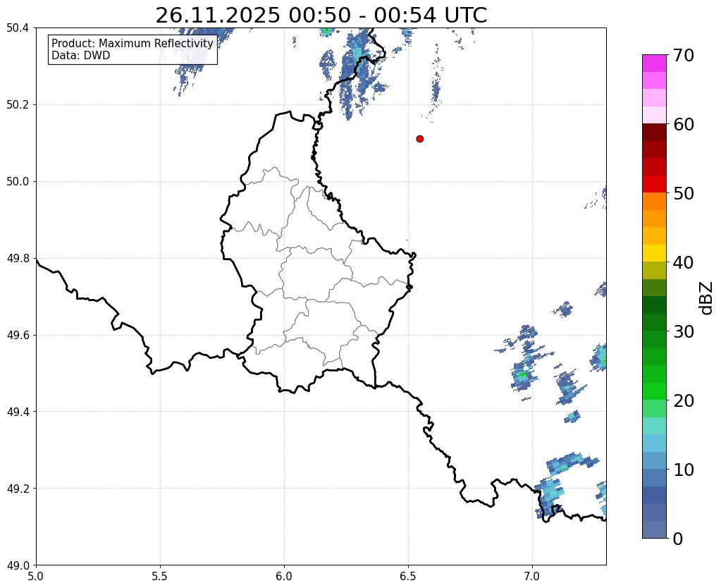Click the colorbar tick label 20
The width and height of the screenshot is (721, 588).
(x=684, y=400)
